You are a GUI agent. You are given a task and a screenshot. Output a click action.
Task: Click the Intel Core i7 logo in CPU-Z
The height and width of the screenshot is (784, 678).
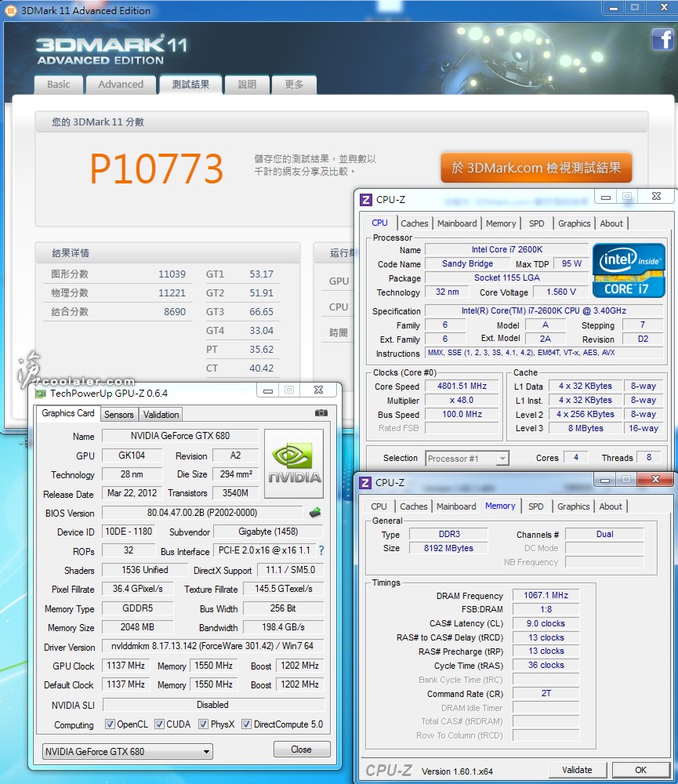coord(629,270)
